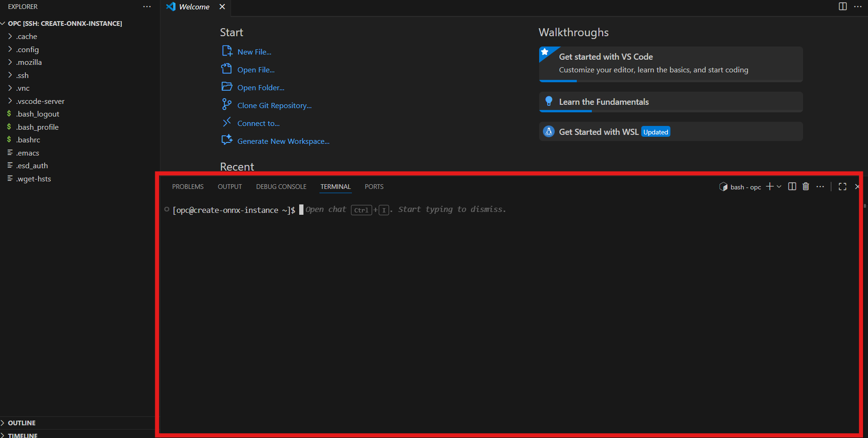Maximize the panel size icon
Image resolution: width=868 pixels, height=438 pixels.
click(x=843, y=187)
